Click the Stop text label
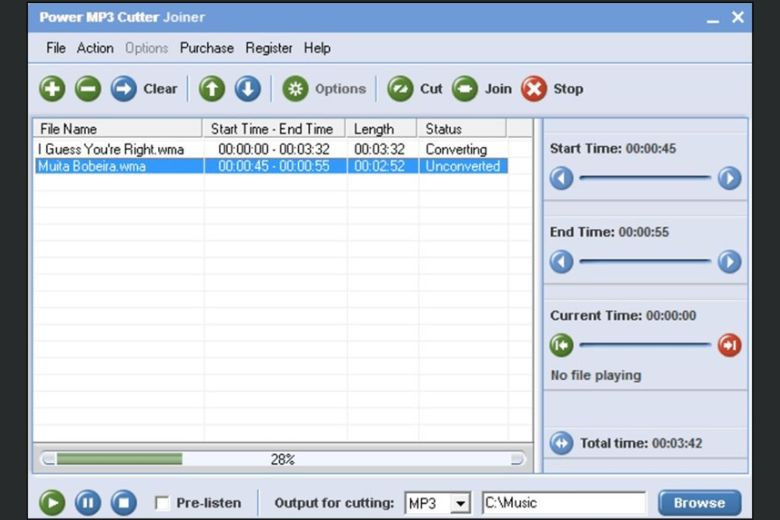This screenshot has height=520, width=780. [x=569, y=89]
